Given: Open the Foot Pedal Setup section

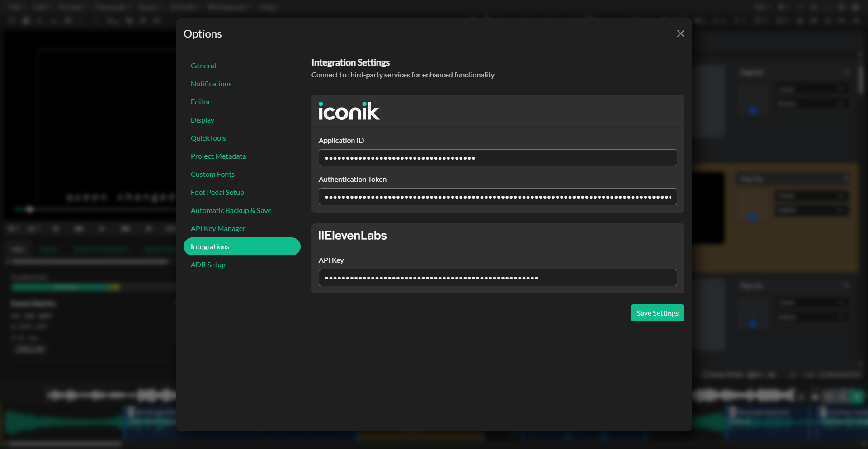Looking at the screenshot, I should (217, 192).
